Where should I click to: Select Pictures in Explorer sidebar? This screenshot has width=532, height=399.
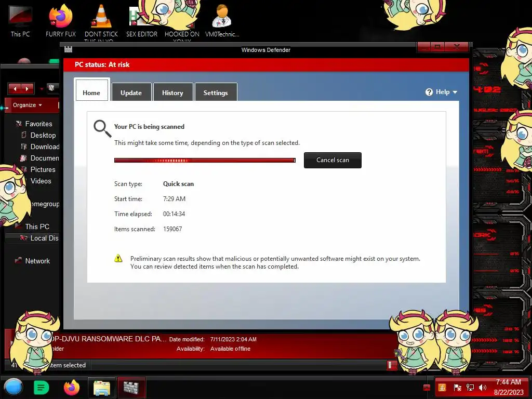tap(43, 170)
